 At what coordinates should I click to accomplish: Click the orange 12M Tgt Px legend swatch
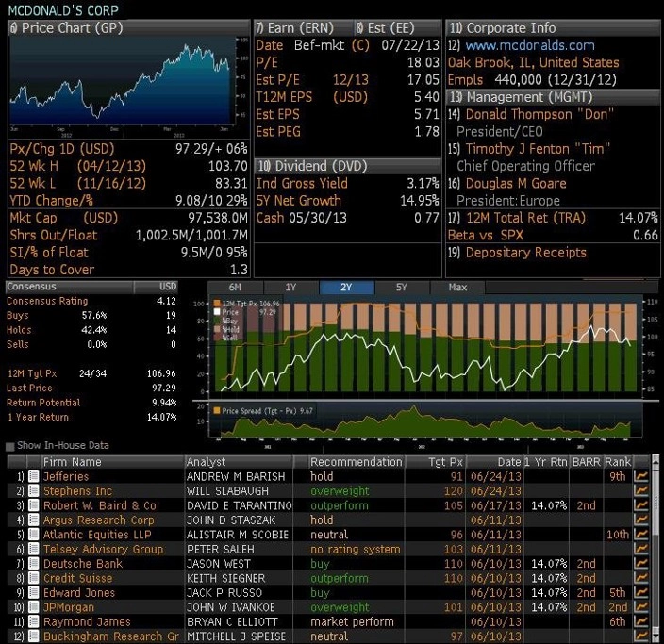click(217, 304)
